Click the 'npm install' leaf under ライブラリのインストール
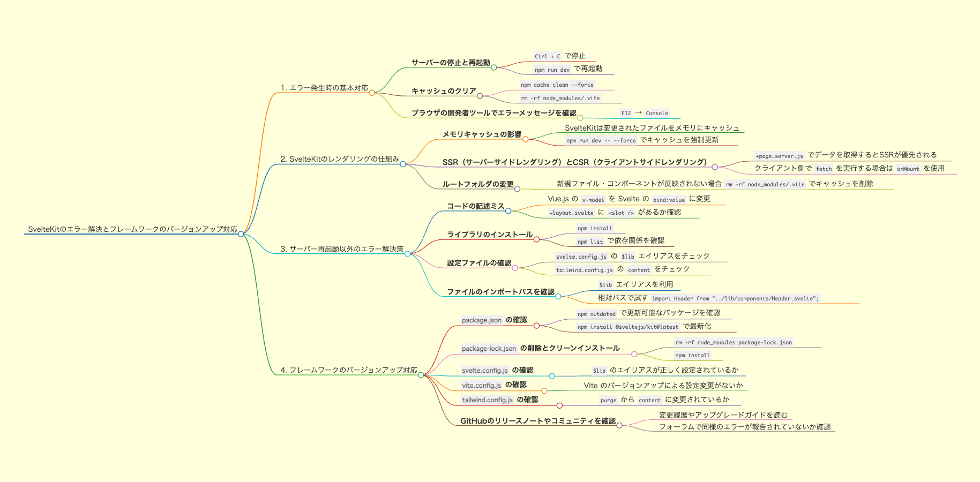Image resolution: width=980 pixels, height=482 pixels. click(595, 228)
